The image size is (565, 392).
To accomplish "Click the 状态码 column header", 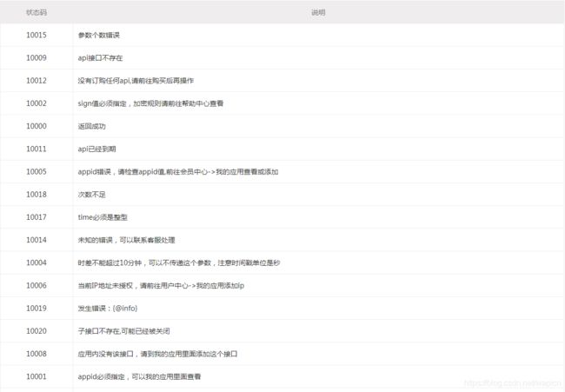I will coord(37,12).
